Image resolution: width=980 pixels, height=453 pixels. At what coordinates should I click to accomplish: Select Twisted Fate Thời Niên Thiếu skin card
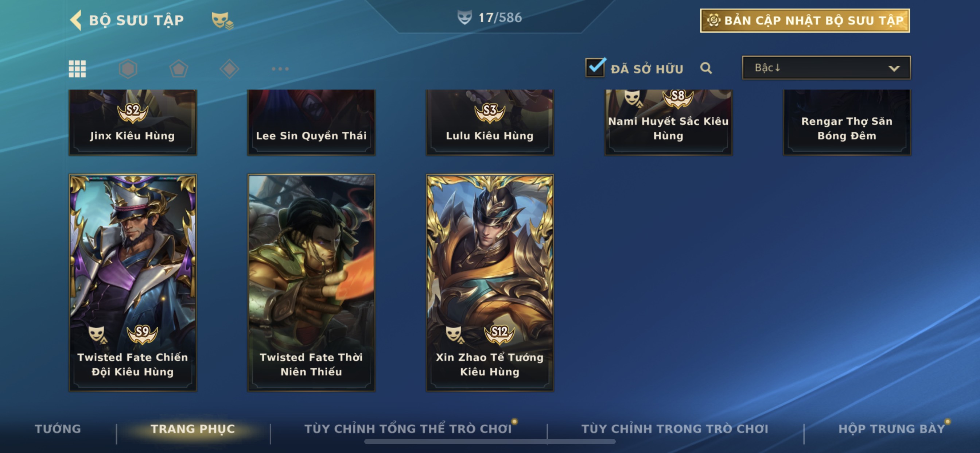click(311, 283)
